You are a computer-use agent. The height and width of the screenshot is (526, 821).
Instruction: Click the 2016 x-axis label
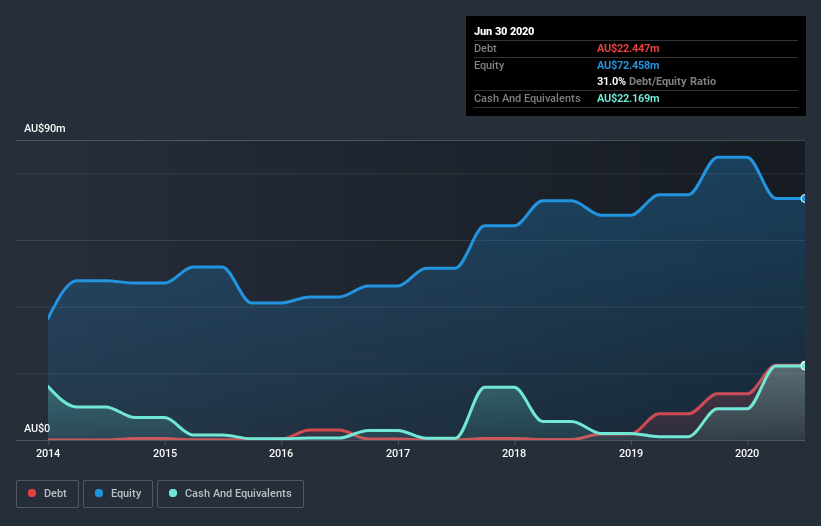(281, 453)
